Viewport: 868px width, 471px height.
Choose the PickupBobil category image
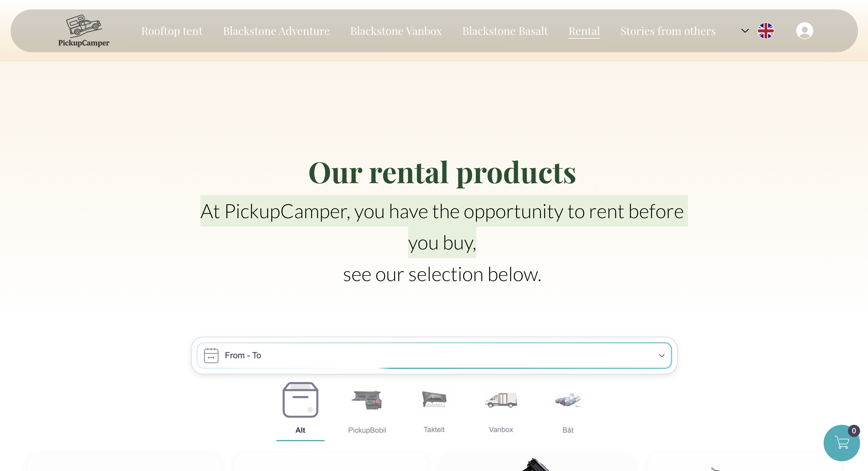(367, 400)
